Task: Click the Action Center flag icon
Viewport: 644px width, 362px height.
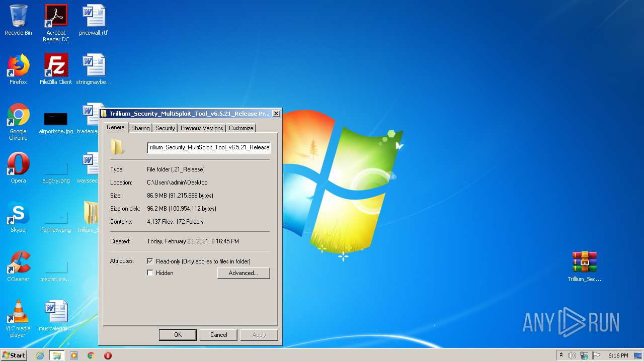Action: pyautogui.click(x=596, y=355)
